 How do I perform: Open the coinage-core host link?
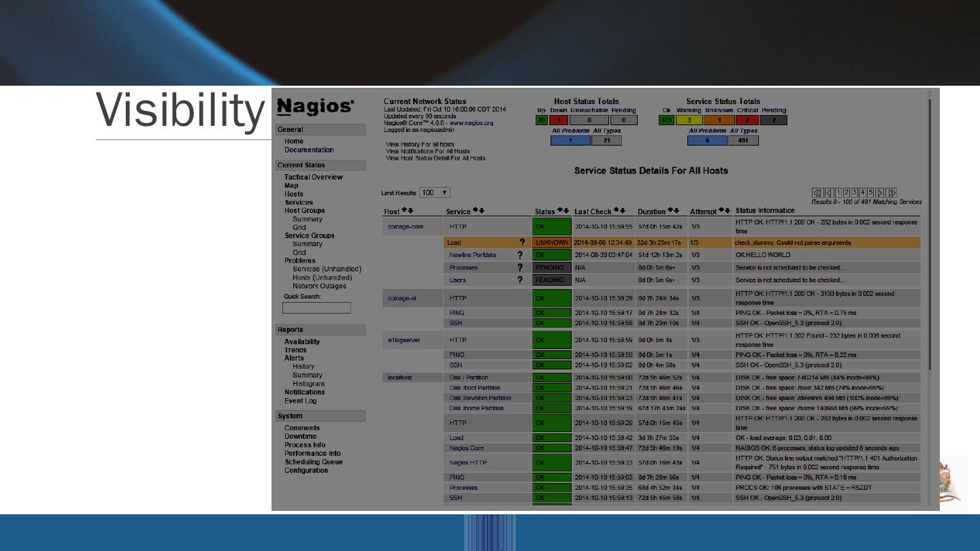pos(406,227)
